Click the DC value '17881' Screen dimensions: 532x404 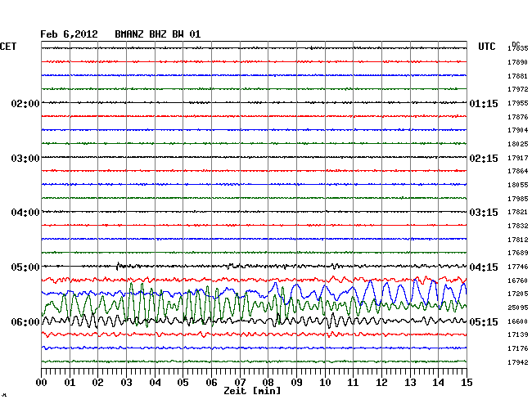click(518, 76)
